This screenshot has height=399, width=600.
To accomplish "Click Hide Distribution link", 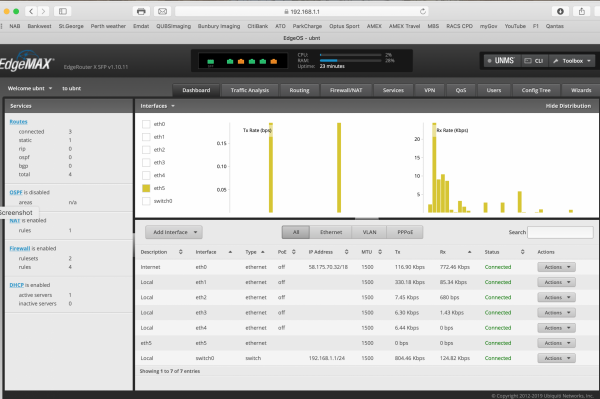I will point(568,106).
